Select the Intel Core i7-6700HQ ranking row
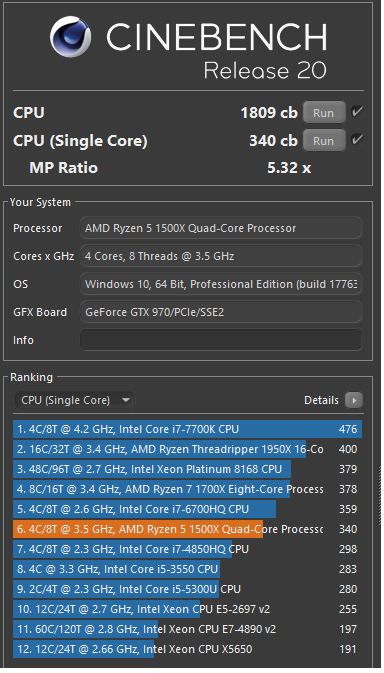 pyautogui.click(x=187, y=509)
